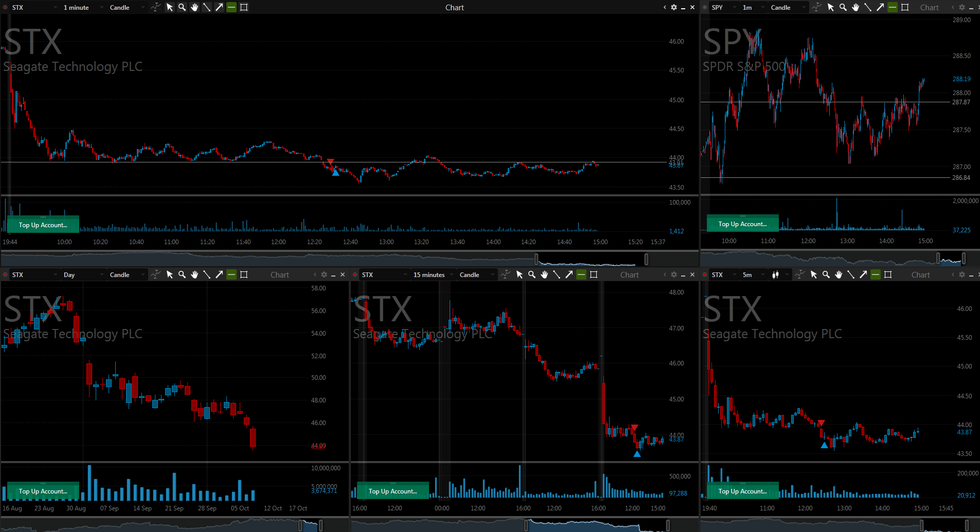The image size is (980, 532).
Task: Click Chart title tab of STX 1 minute panel
Action: [454, 7]
